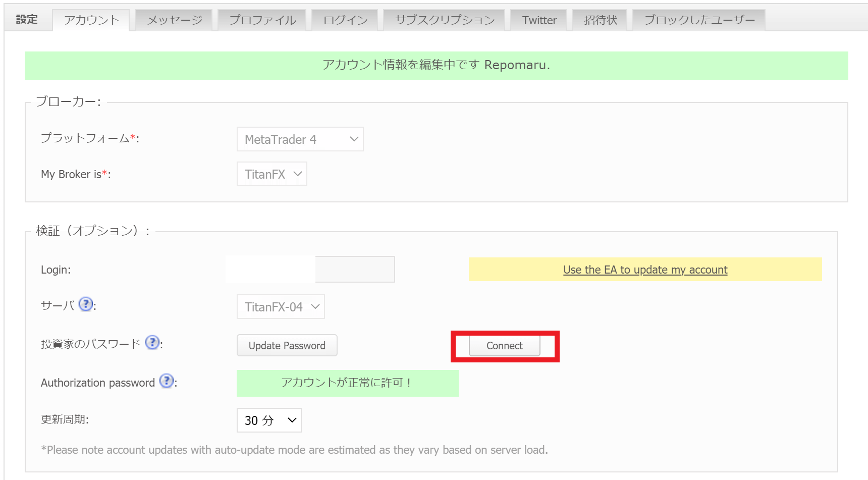Viewport: 868px width, 480px height.
Task: Switch to the ログイン tab
Action: [345, 20]
